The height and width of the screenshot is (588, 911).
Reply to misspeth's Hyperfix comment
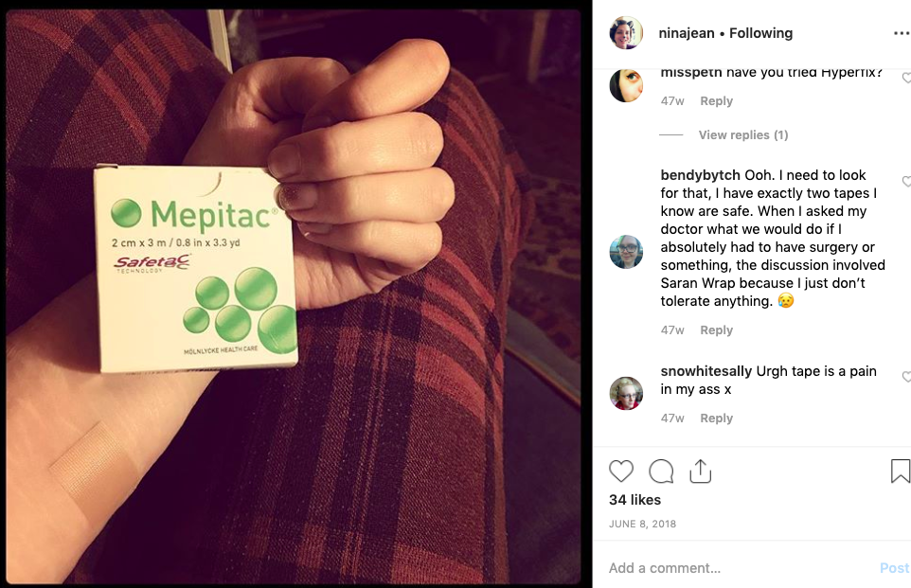[x=716, y=101]
